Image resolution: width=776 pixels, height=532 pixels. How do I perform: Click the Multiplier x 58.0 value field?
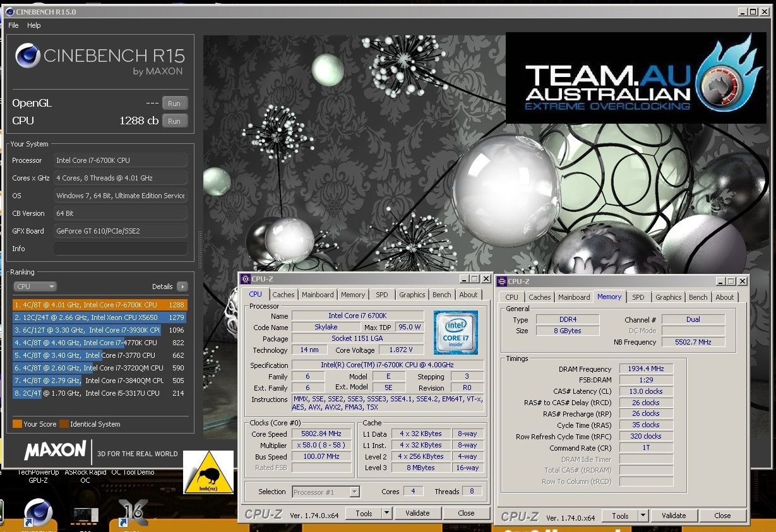tap(321, 446)
